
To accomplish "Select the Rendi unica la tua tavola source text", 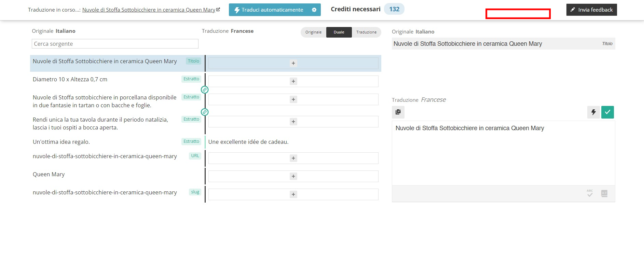I will click(x=100, y=124).
